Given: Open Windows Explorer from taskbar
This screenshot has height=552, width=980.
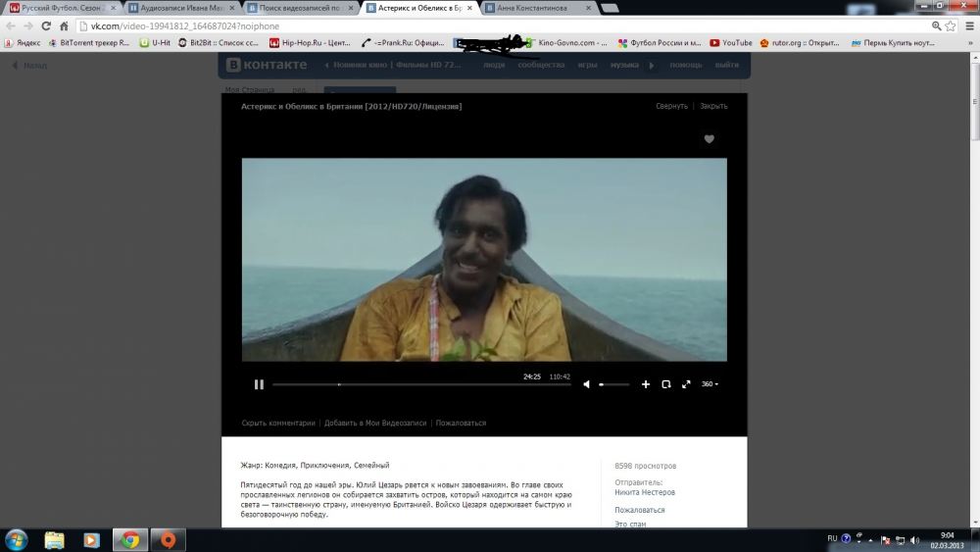Looking at the screenshot, I should pos(54,540).
